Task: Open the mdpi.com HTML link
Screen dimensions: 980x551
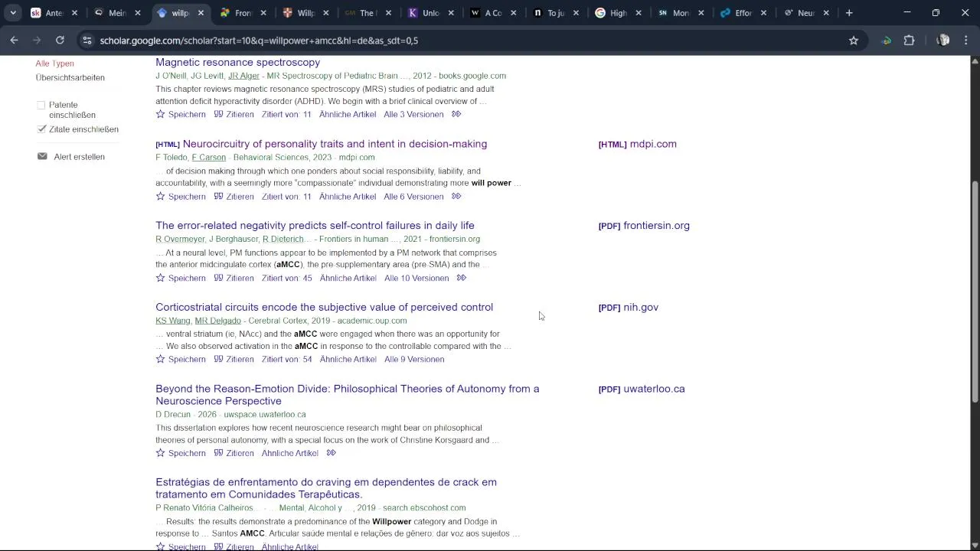Action: click(x=637, y=144)
